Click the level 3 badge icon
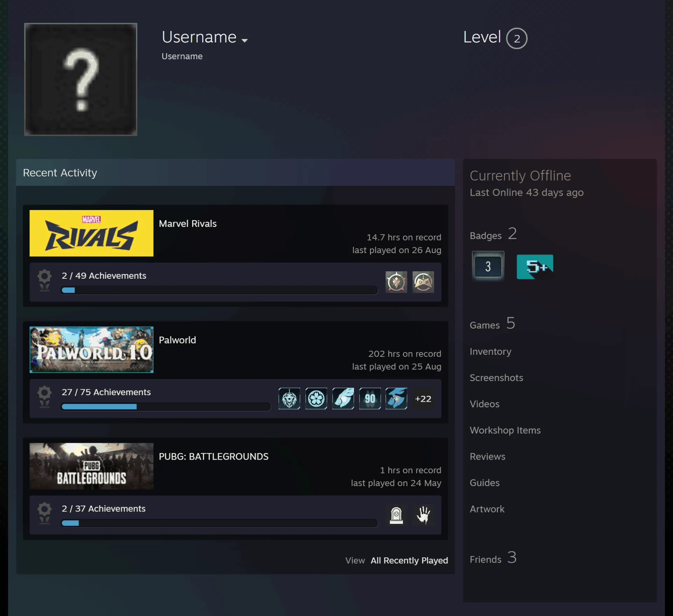Image resolution: width=673 pixels, height=616 pixels. coord(488,266)
